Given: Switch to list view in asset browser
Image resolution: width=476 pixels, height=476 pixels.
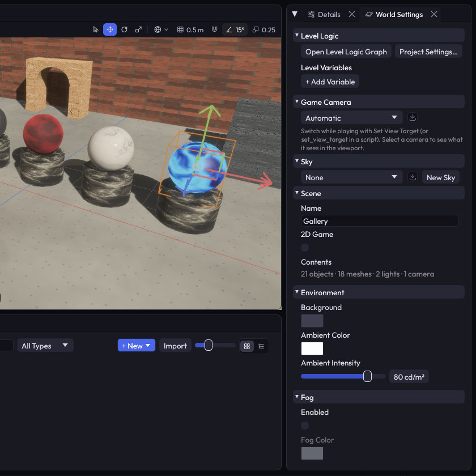Looking at the screenshot, I should pyautogui.click(x=261, y=346).
